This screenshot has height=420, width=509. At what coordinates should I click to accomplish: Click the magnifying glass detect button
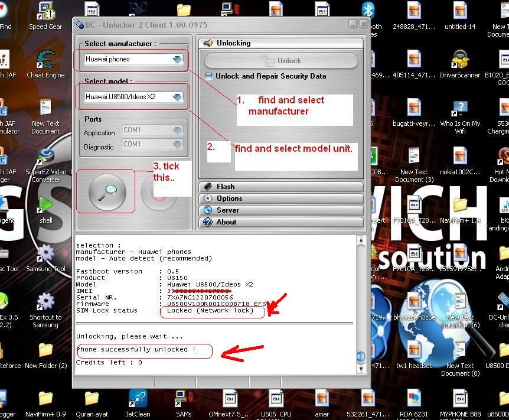pyautogui.click(x=107, y=192)
